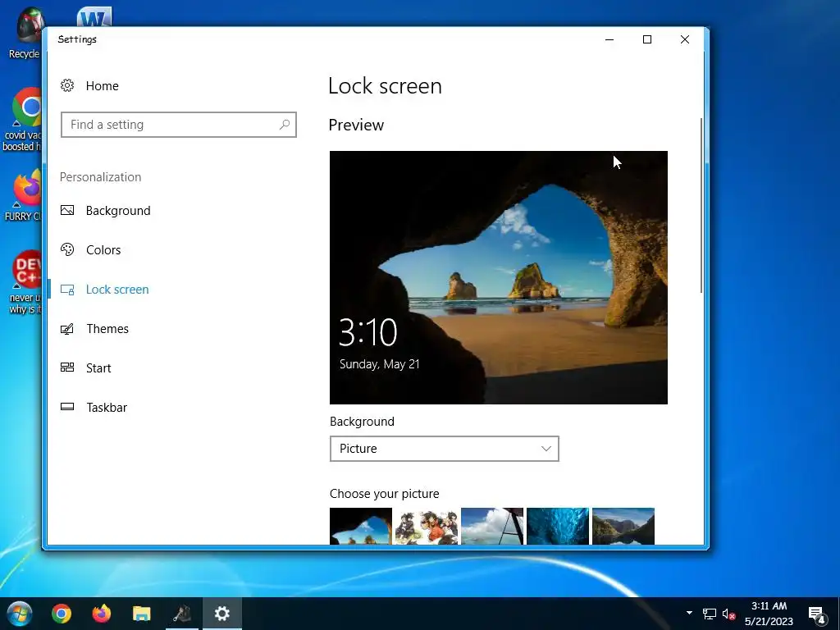This screenshot has width=840, height=630.
Task: Click the Home label in sidebar
Action: point(103,85)
